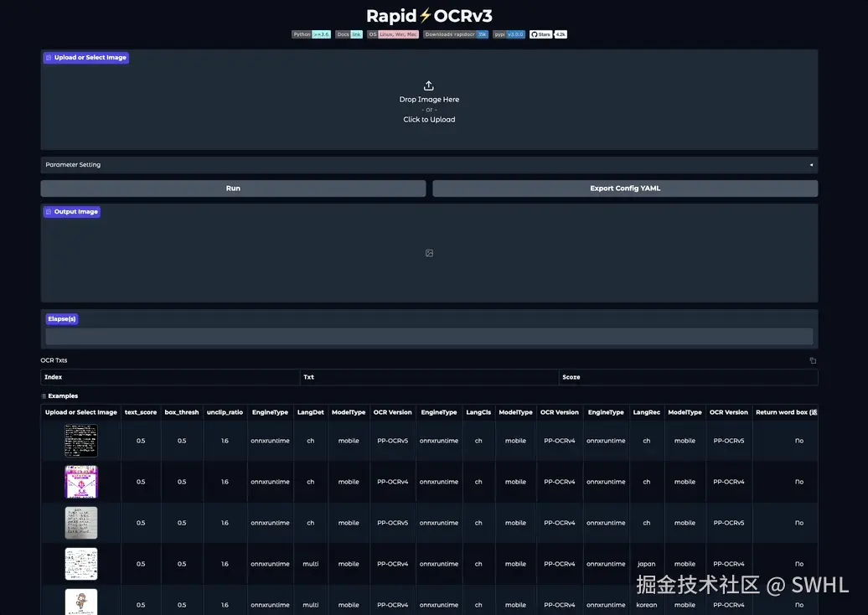This screenshot has width=868, height=615.
Task: Select the fourth example thumbnail in japan row
Action: (81, 564)
